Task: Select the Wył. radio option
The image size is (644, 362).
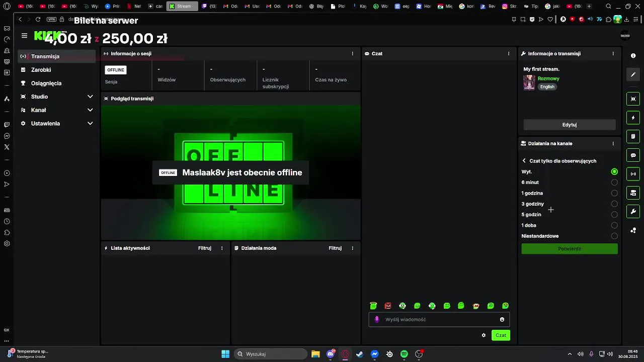Action: coord(614,171)
